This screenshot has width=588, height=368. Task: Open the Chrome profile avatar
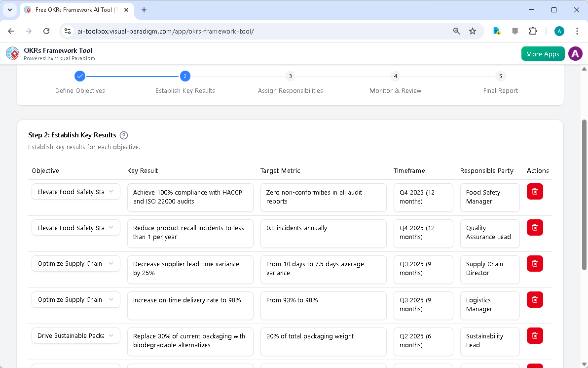pos(559,31)
